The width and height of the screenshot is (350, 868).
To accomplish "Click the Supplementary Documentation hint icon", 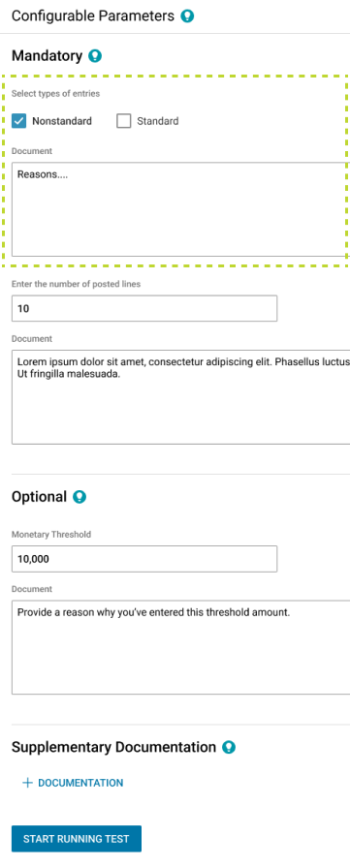I will coord(229,747).
